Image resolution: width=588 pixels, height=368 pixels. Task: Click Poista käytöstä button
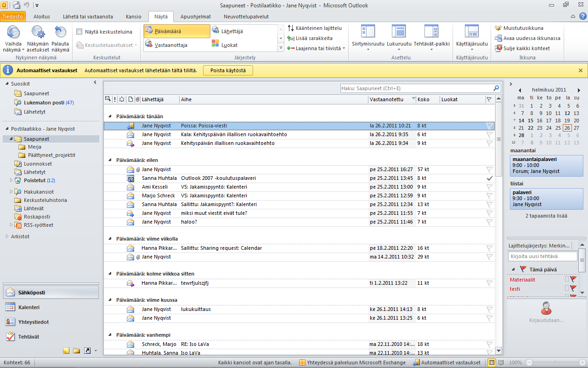228,70
